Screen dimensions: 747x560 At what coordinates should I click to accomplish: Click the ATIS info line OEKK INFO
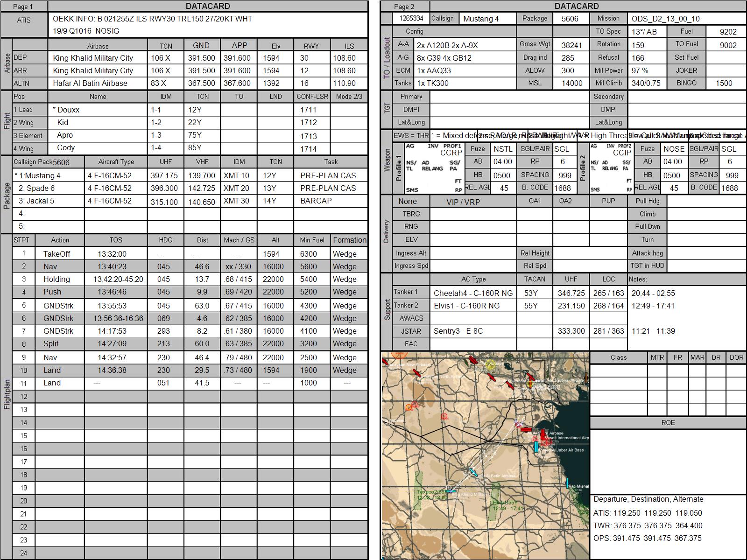tap(152, 19)
